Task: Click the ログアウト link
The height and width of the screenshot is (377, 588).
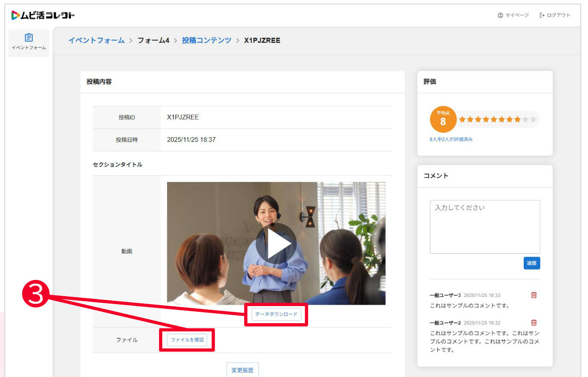Action: [555, 15]
